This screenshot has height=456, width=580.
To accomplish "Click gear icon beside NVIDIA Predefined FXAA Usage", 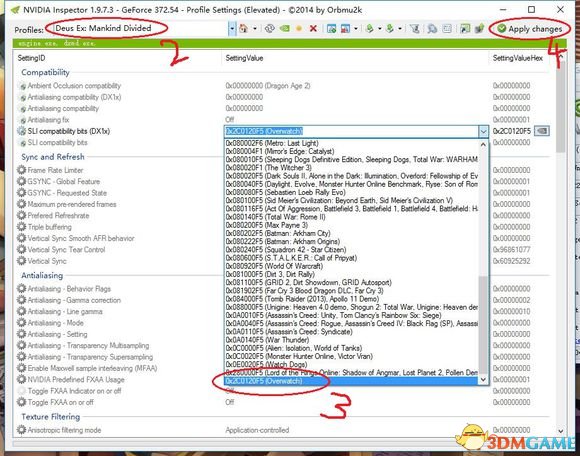I will pyautogui.click(x=21, y=379).
